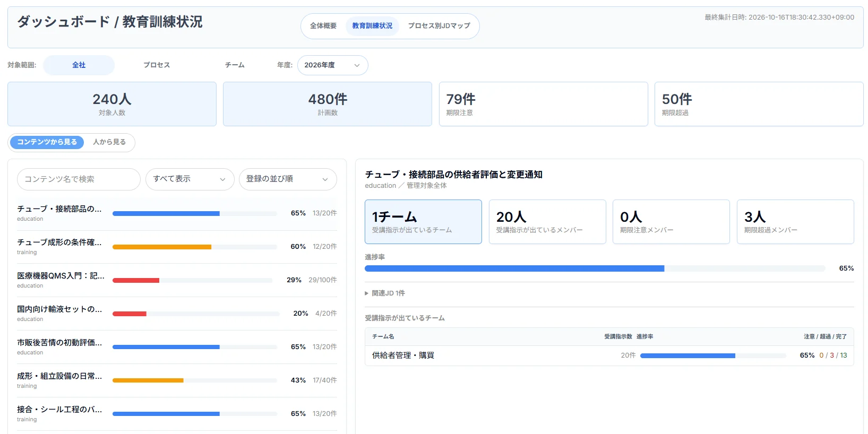The image size is (868, 434).
Task: Open the すべて表示 filter dropdown
Action: (x=190, y=179)
